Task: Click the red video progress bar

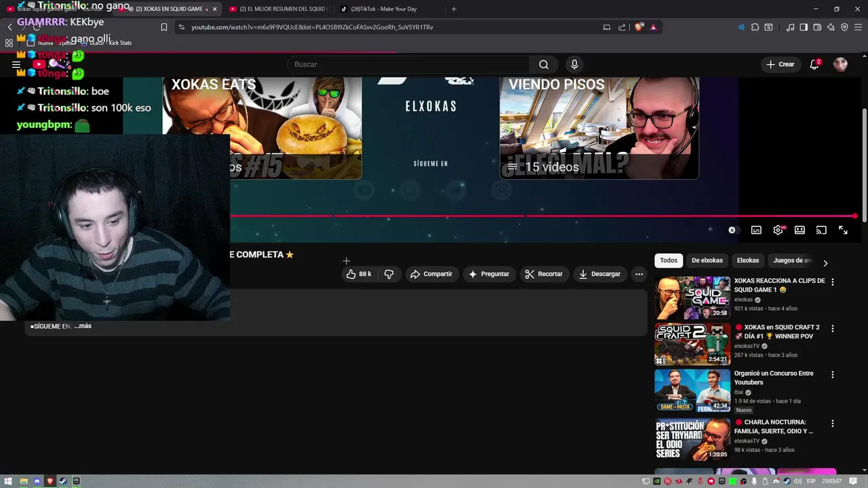Action: 542,216
